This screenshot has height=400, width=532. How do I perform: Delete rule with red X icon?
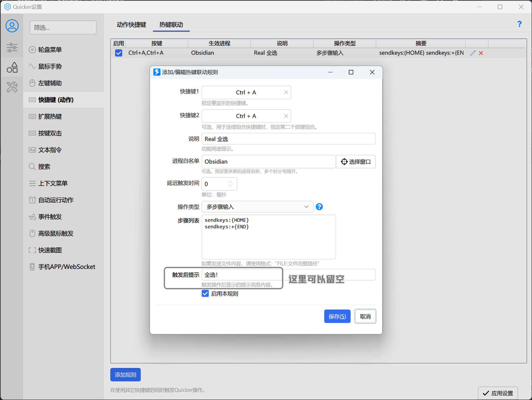[x=481, y=53]
